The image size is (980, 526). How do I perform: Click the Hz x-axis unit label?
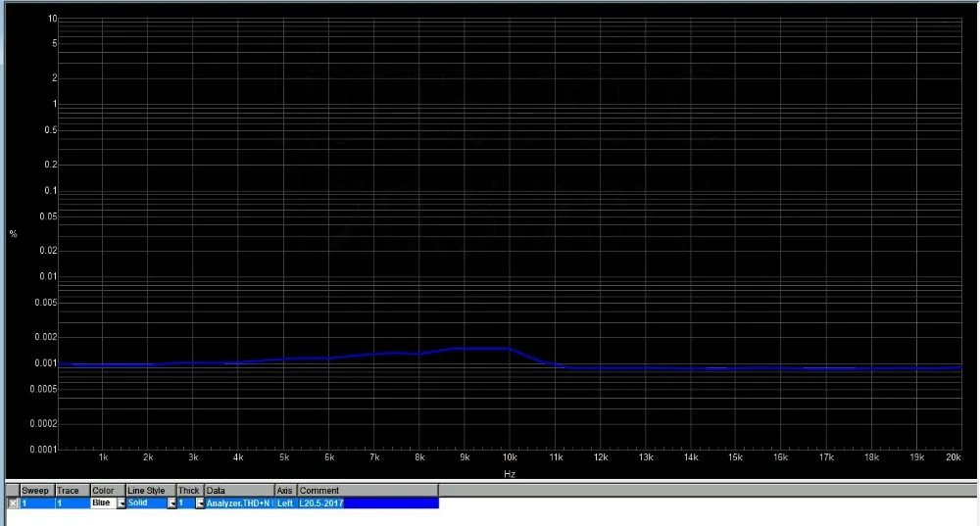[510, 474]
